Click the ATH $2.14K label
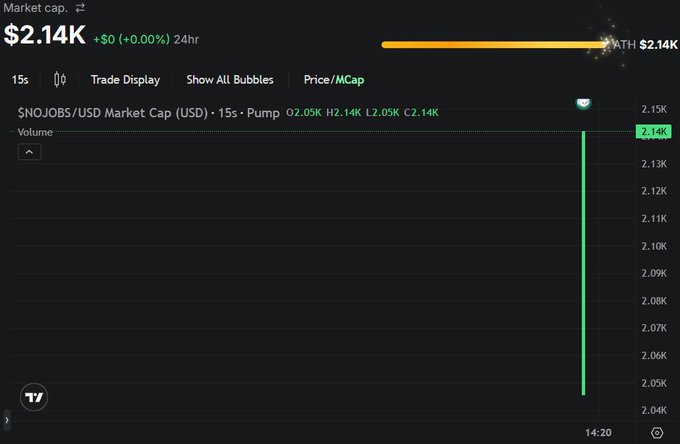The image size is (680, 444). click(x=645, y=45)
